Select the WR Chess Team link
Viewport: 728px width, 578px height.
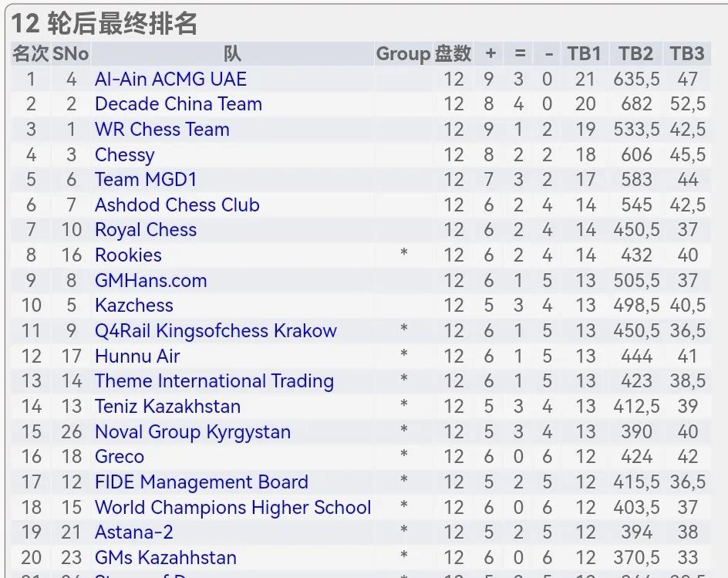(x=162, y=129)
